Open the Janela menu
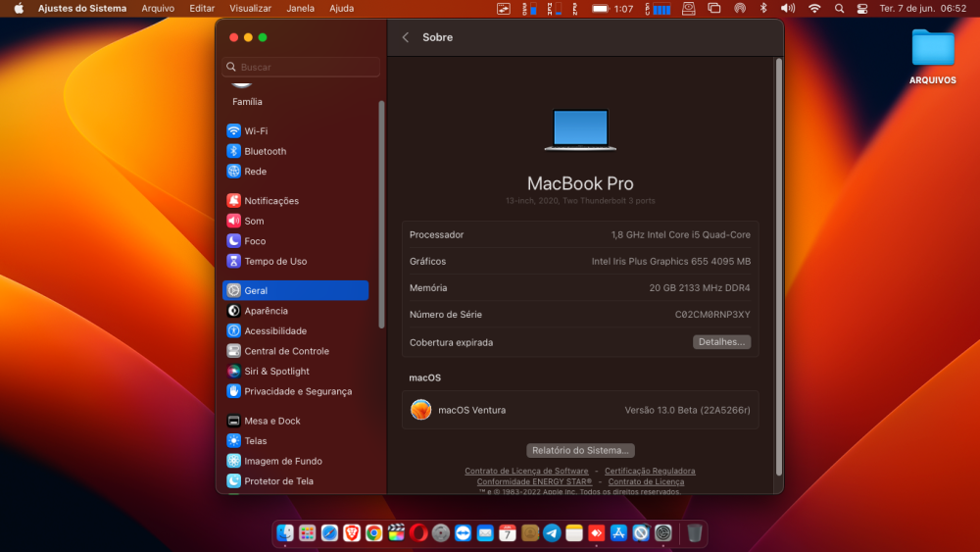The width and height of the screenshot is (980, 552). coord(300,8)
